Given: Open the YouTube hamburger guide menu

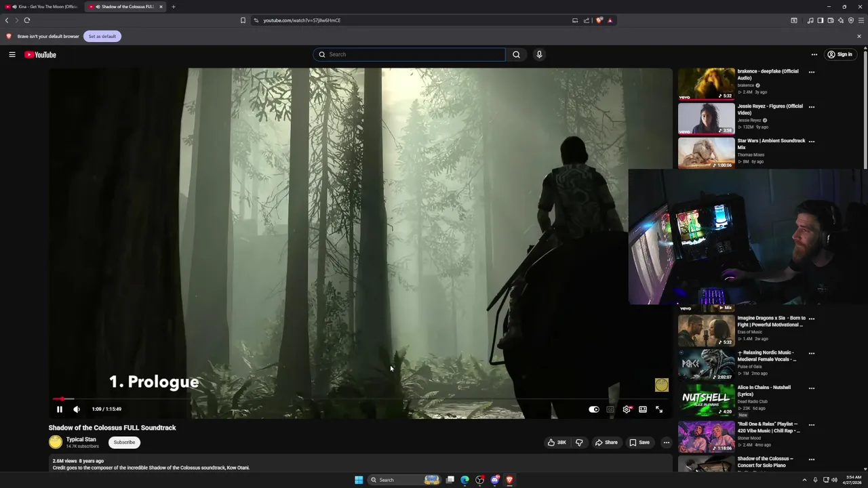Looking at the screenshot, I should click(x=12, y=54).
